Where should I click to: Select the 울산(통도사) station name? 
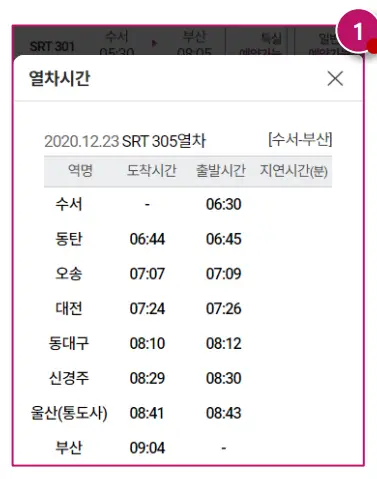(69, 413)
